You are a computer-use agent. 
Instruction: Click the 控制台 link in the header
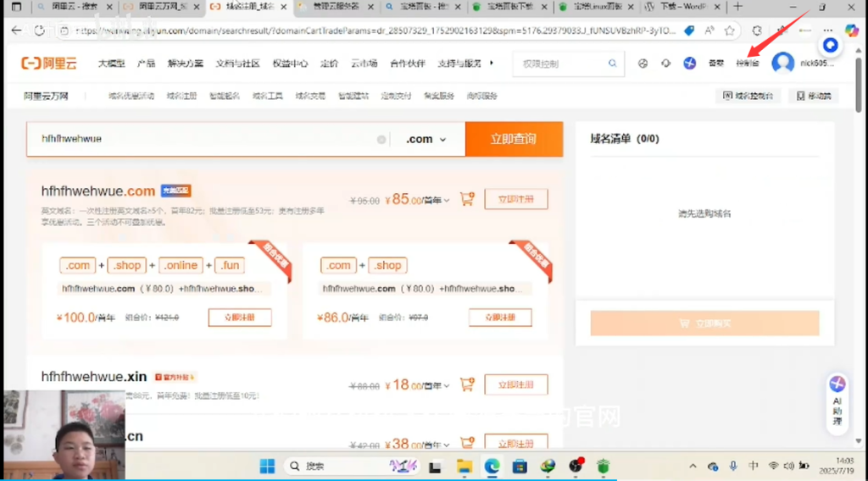pos(748,64)
